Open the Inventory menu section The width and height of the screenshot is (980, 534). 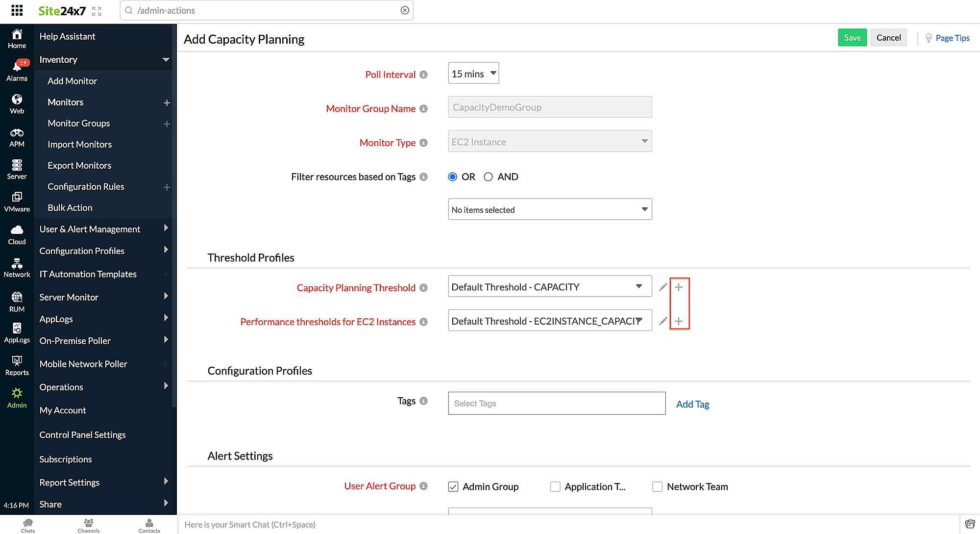(x=102, y=58)
